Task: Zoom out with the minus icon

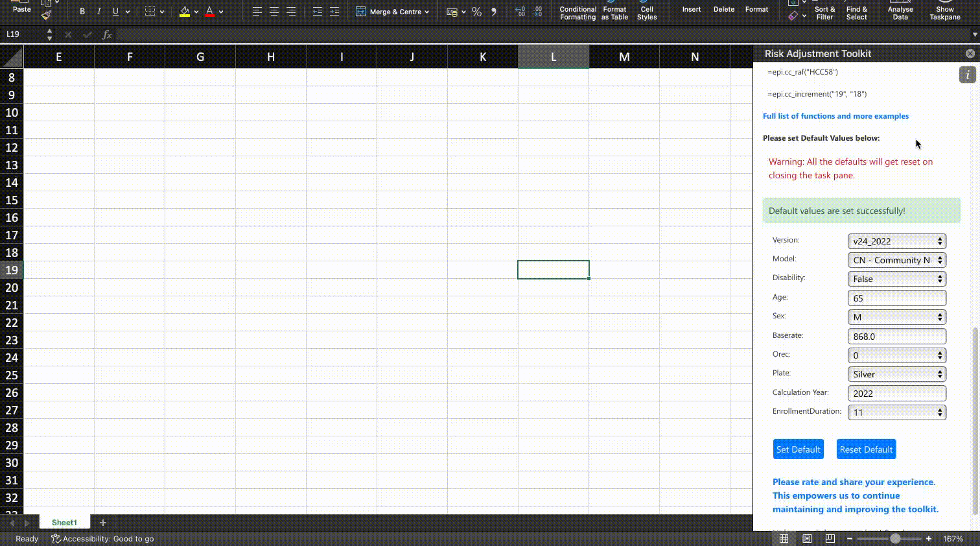Action: (850, 539)
